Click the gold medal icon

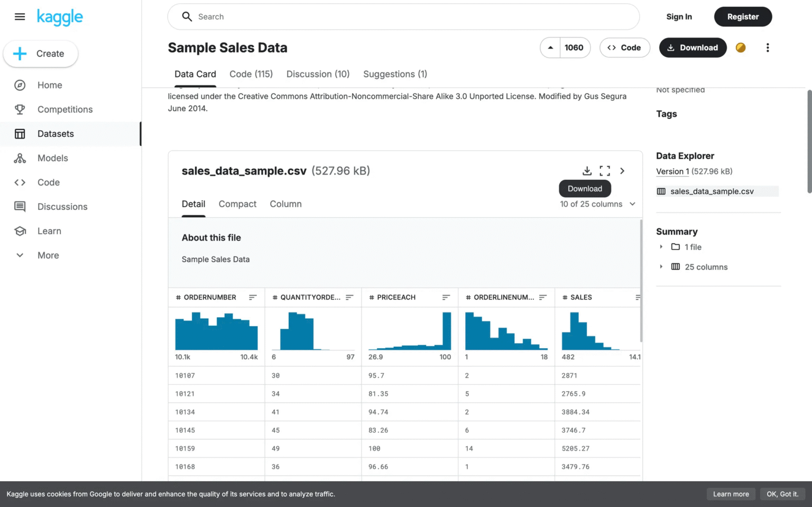point(740,48)
